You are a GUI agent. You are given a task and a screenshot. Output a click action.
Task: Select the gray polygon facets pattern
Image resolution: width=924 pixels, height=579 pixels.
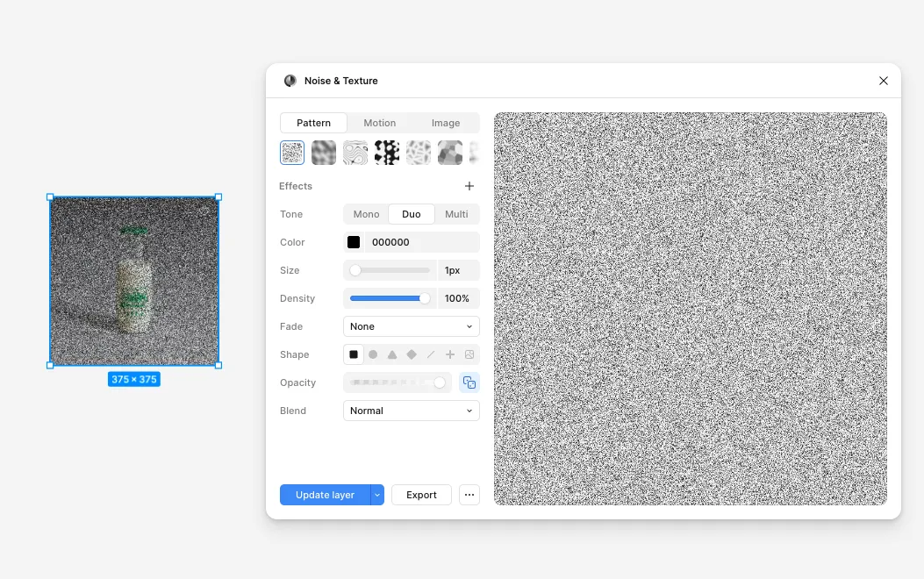pos(449,153)
